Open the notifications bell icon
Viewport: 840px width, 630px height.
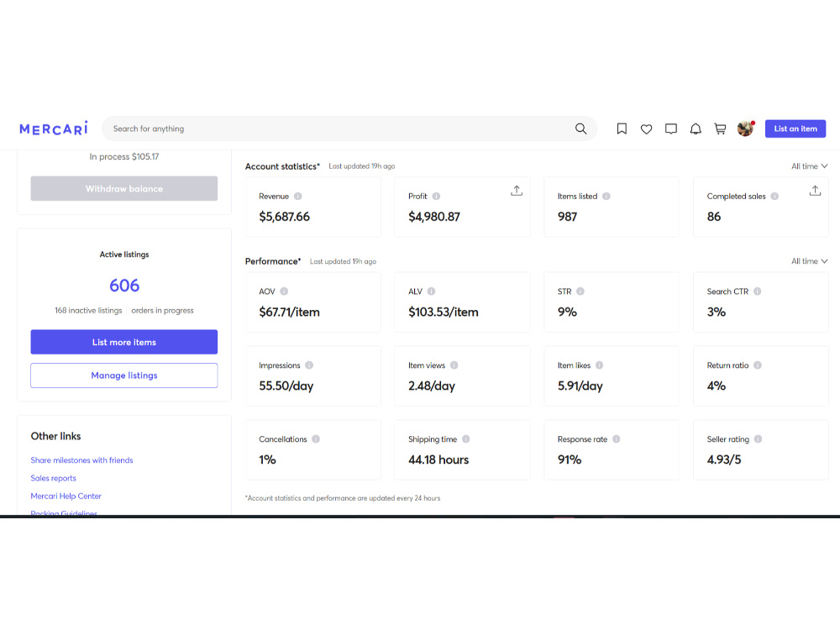pos(696,129)
